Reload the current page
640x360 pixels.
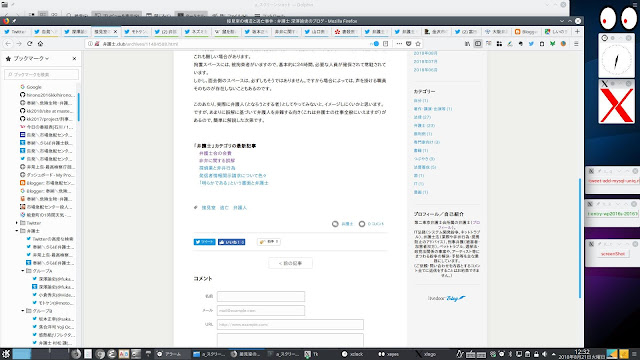coord(29,44)
